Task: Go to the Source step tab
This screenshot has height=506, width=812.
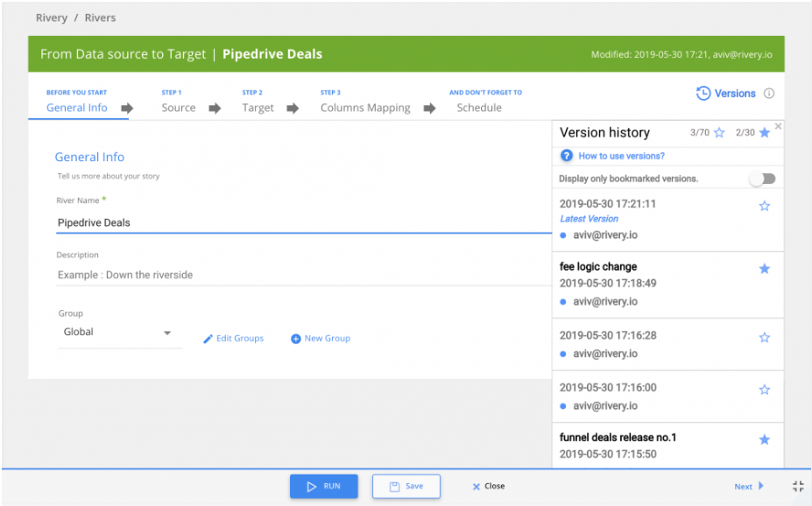Action: tap(179, 108)
